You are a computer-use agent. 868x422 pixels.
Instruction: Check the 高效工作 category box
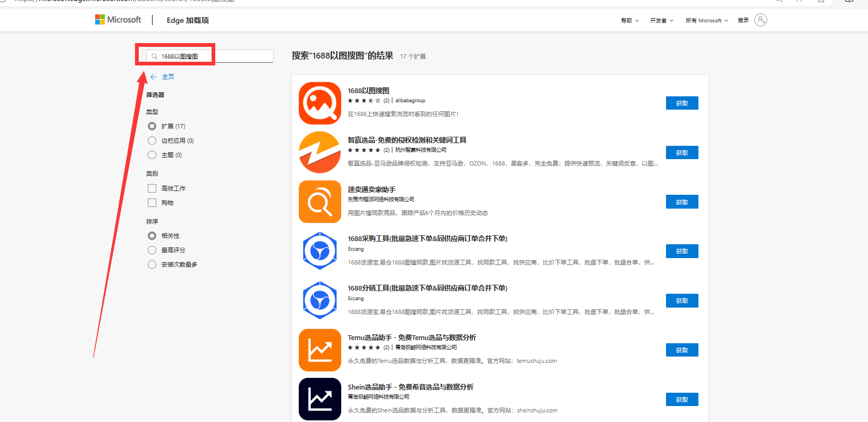pos(152,188)
